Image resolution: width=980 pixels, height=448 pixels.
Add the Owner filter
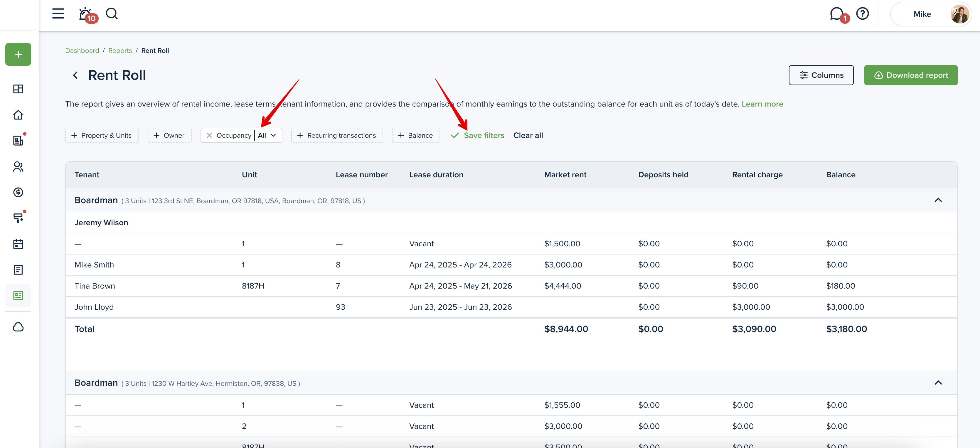[169, 135]
